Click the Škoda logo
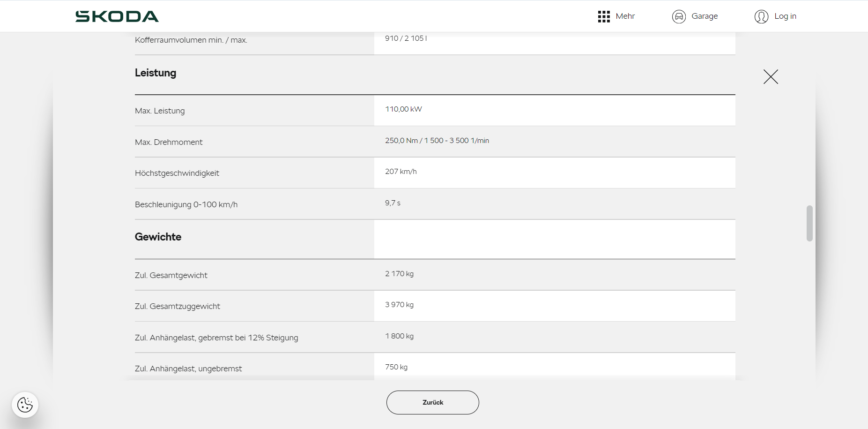The image size is (868, 429). [117, 16]
